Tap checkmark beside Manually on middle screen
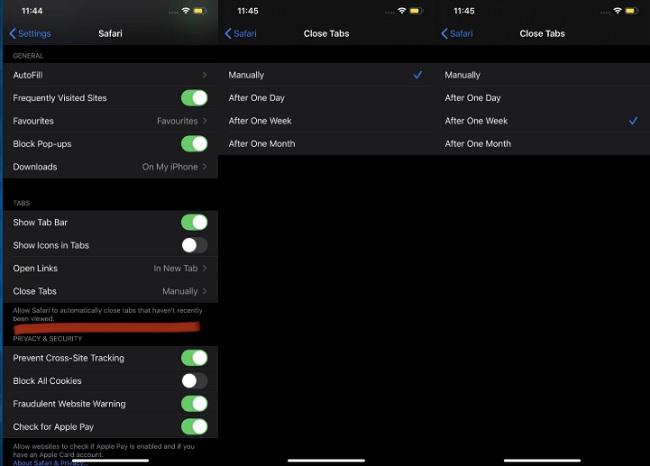650x466 pixels. click(x=418, y=75)
